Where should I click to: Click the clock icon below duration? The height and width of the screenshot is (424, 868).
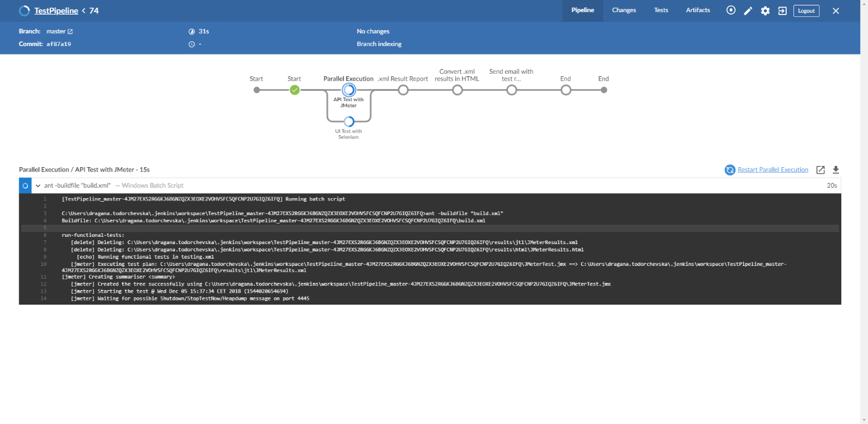192,44
